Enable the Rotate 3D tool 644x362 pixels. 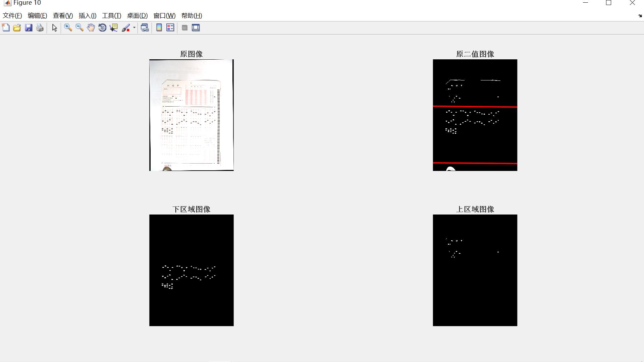click(102, 28)
